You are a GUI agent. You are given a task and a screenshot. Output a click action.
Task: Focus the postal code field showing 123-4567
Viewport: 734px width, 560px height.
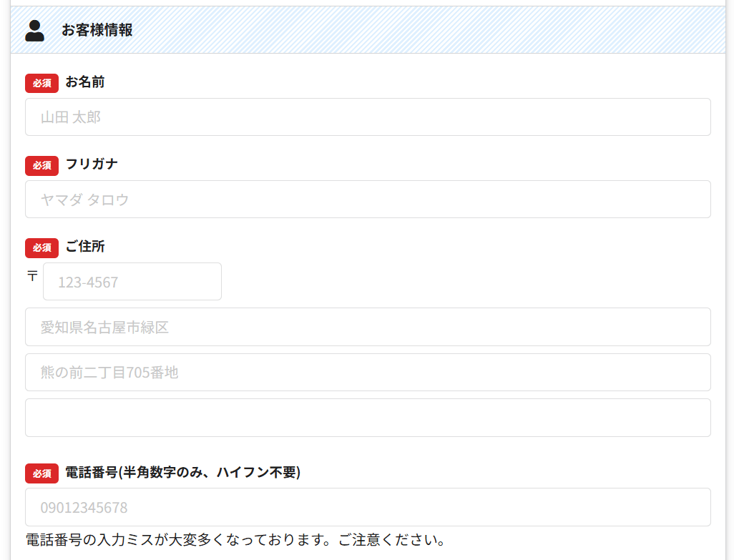click(x=132, y=282)
